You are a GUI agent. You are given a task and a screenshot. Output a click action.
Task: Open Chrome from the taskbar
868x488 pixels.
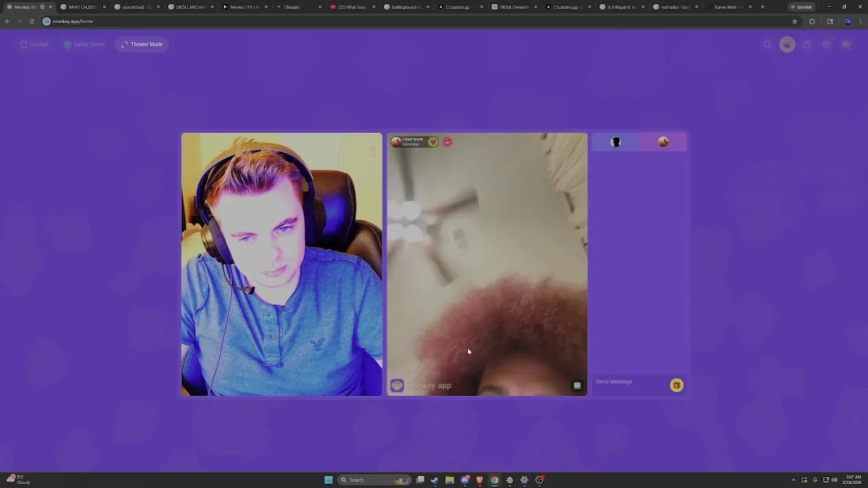(x=494, y=480)
